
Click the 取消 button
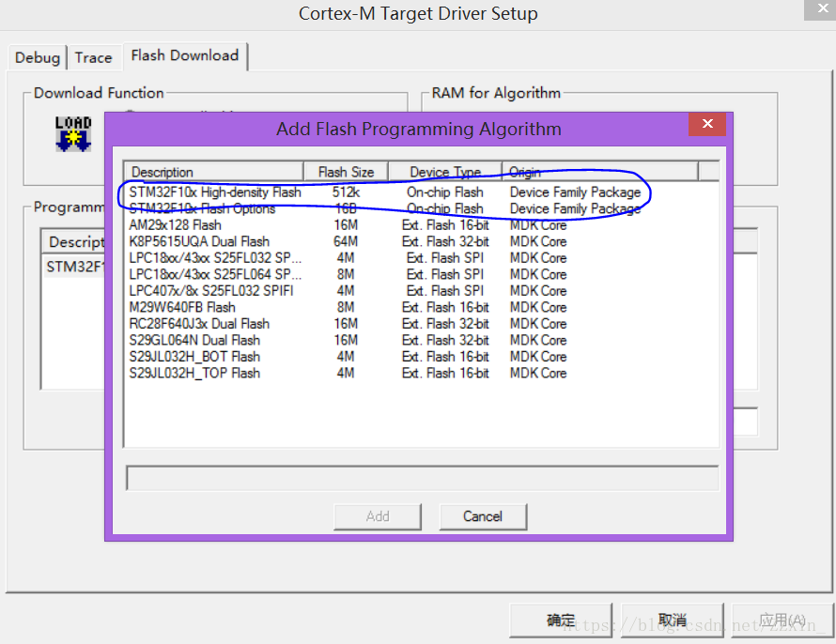coord(671,620)
